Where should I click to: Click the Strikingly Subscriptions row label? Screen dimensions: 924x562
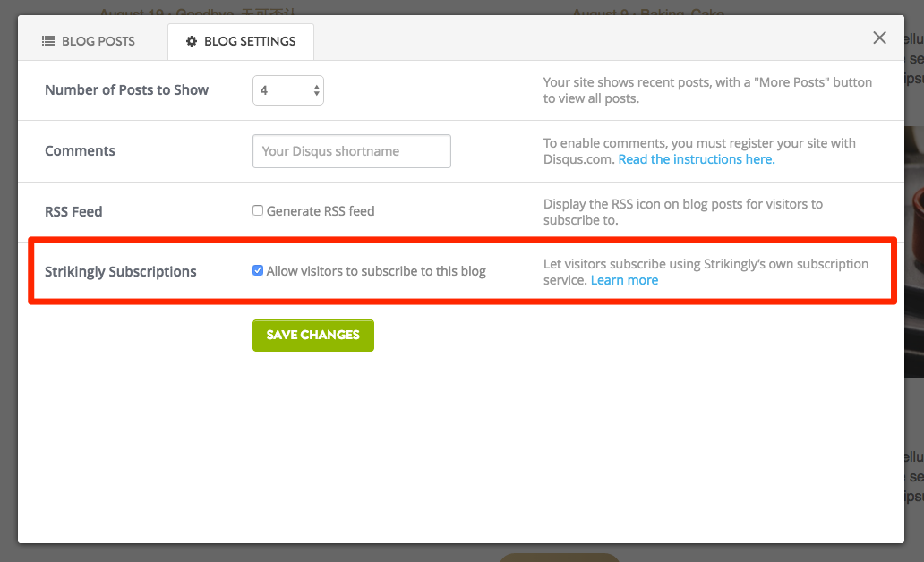pos(120,270)
